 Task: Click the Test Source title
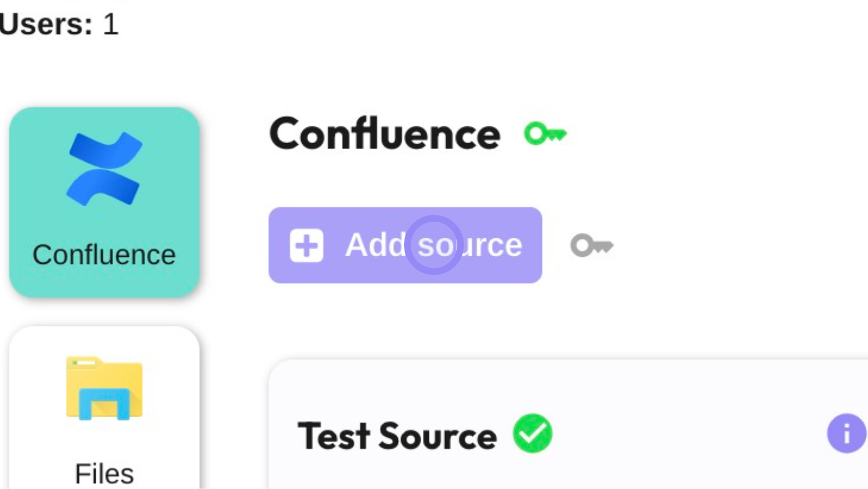(x=397, y=436)
